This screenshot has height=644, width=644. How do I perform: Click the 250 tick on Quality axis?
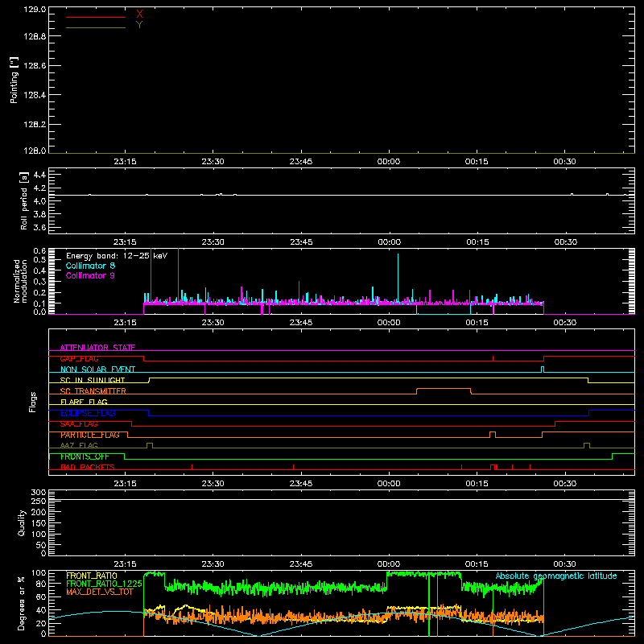[x=38, y=501]
